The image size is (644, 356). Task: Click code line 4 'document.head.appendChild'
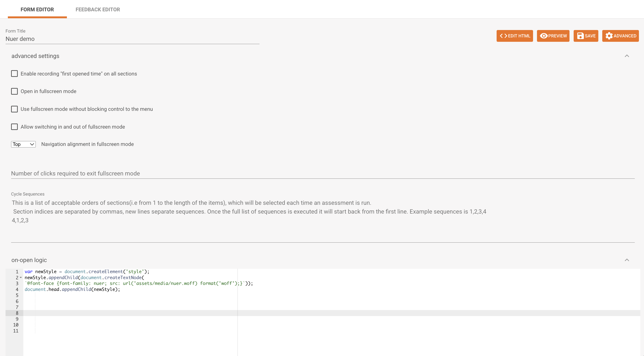point(72,290)
